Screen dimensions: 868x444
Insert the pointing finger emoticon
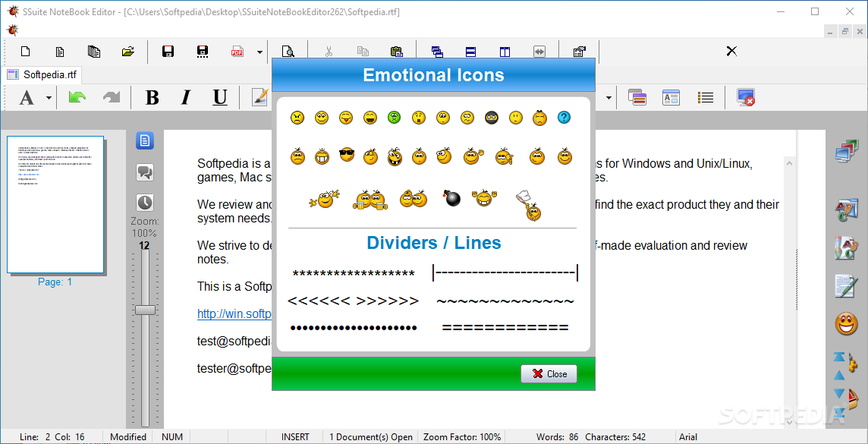[505, 157]
